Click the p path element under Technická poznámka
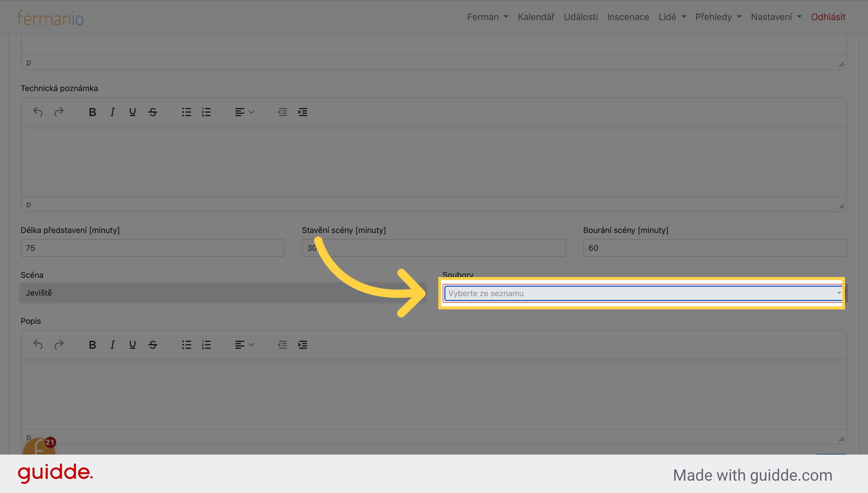 point(29,205)
